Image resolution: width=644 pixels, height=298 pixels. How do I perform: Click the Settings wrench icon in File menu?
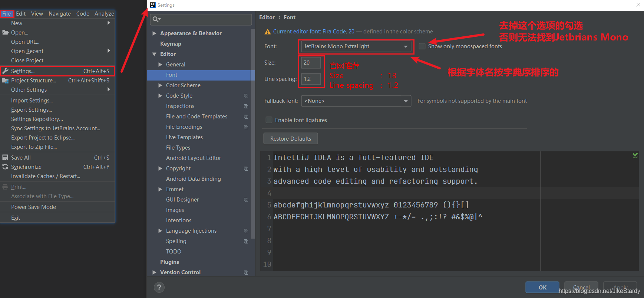5,71
